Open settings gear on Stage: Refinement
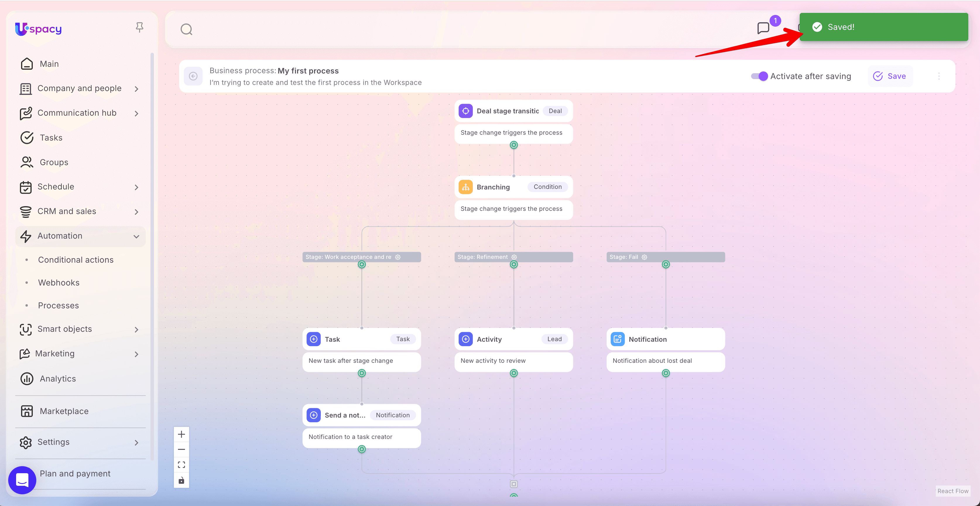The height and width of the screenshot is (506, 980). tap(514, 257)
